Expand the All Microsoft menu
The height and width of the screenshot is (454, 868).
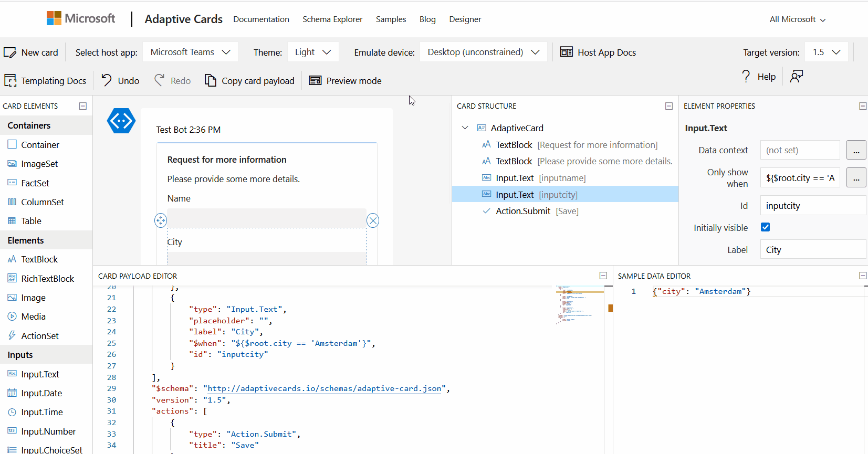tap(798, 19)
